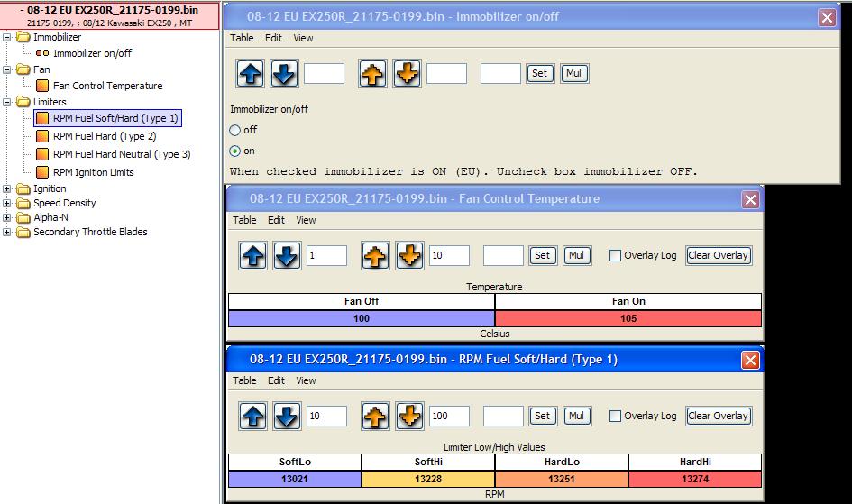This screenshot has width=852, height=504.
Task: Click orange down arrow in Immobilizer window
Action: click(x=407, y=74)
